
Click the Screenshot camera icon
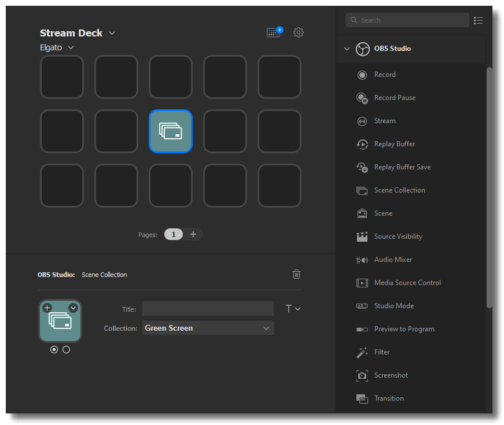click(362, 375)
